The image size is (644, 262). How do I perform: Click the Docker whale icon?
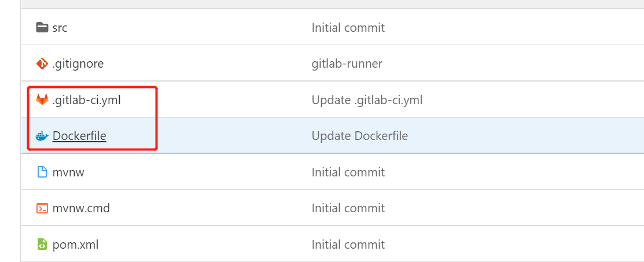[x=42, y=135]
